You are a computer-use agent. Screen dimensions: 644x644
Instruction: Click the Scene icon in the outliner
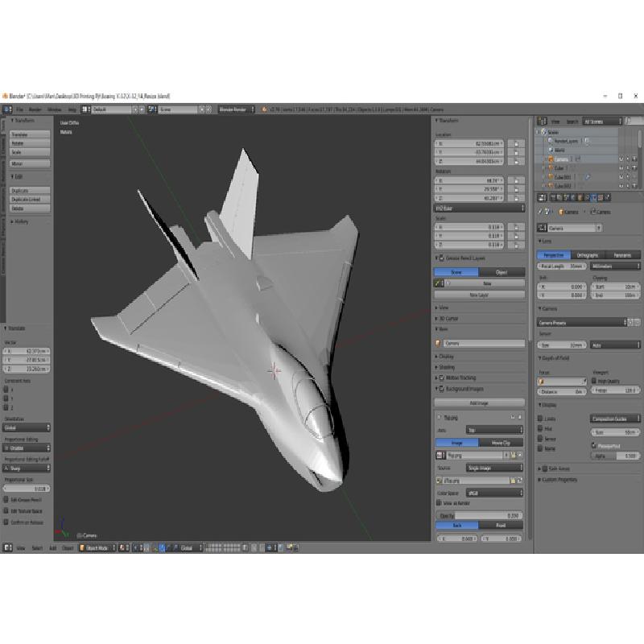tap(544, 132)
